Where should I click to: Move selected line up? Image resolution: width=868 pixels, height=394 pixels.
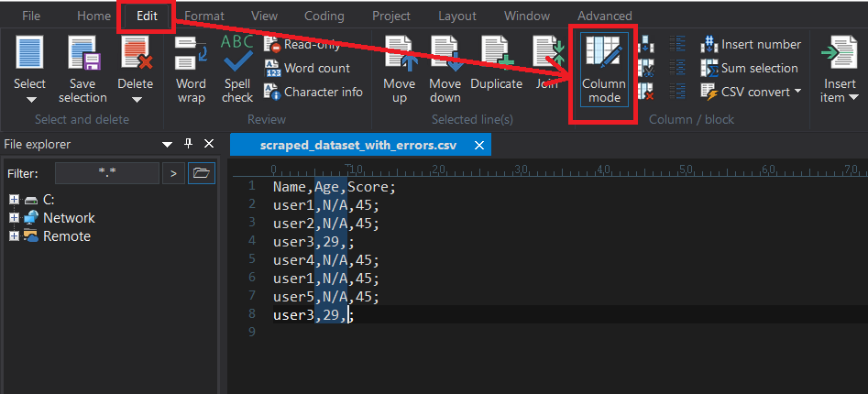[x=399, y=69]
